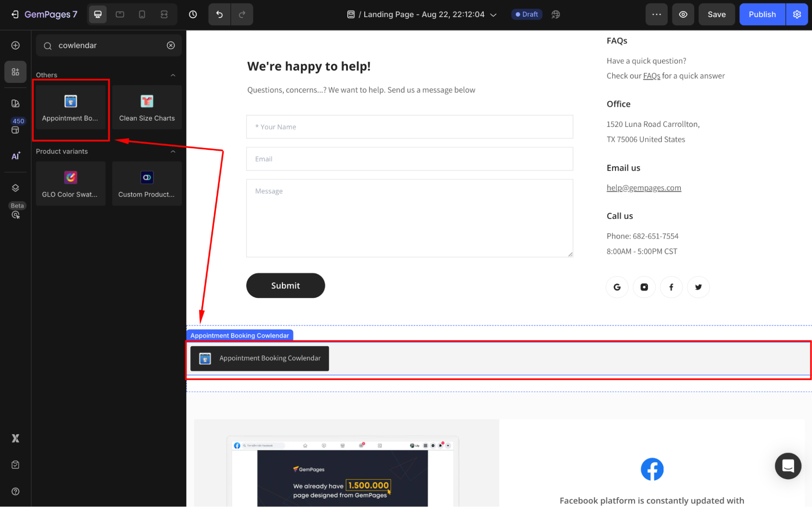Preview page with eye icon
This screenshot has width=812, height=507.
(683, 15)
